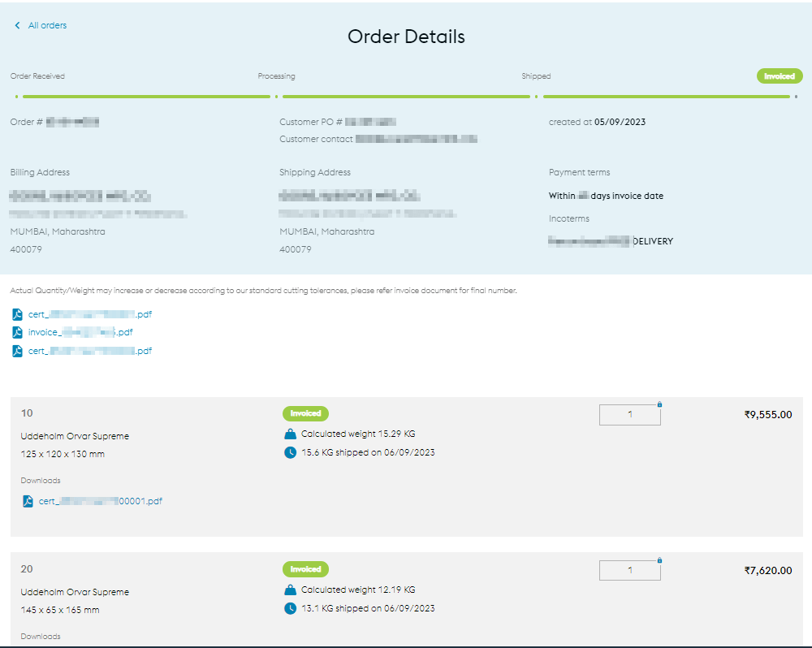Screen dimensions: 812x648
Task: Download the cert PDF ending 00001 in item 10
Action: [x=100, y=501]
